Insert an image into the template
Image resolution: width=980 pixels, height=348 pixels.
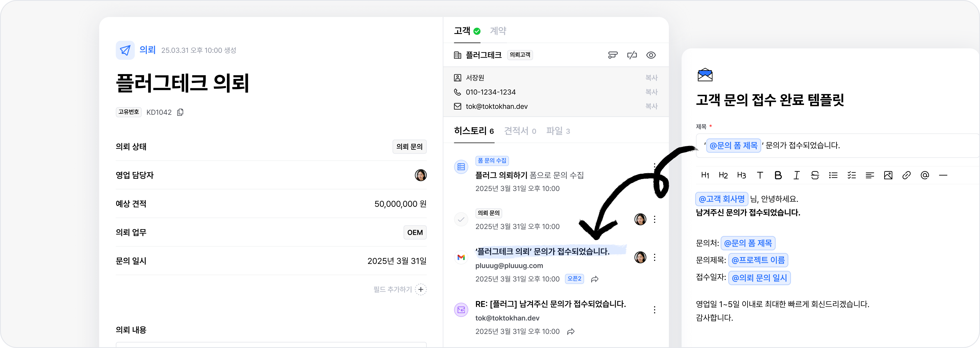[888, 175]
